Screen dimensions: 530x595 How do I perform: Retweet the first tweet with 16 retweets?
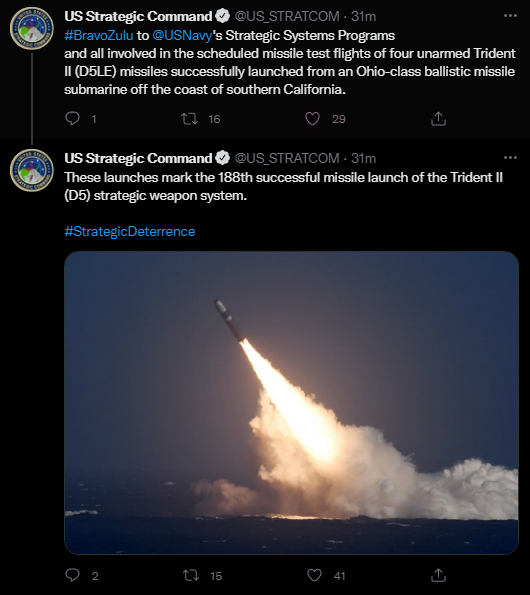click(x=189, y=119)
